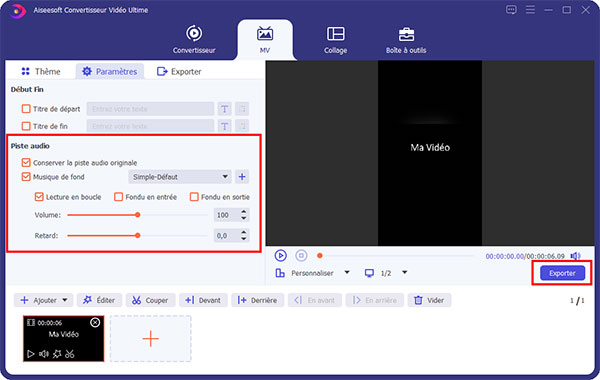Enable Fondu en sortie
Viewport: 600px width, 380px height.
[x=194, y=197]
